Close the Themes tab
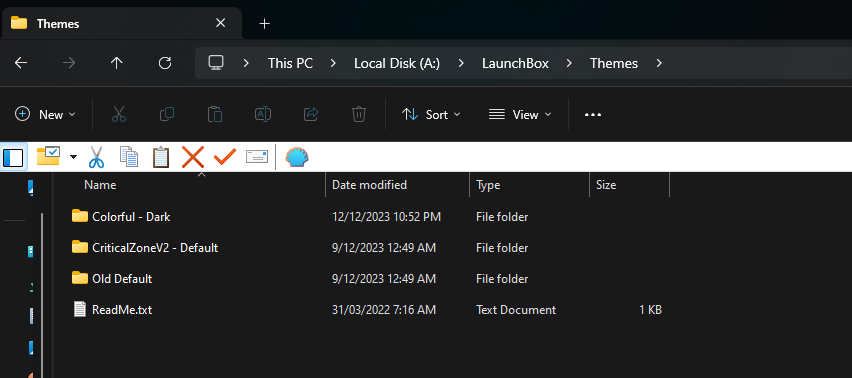 (220, 23)
